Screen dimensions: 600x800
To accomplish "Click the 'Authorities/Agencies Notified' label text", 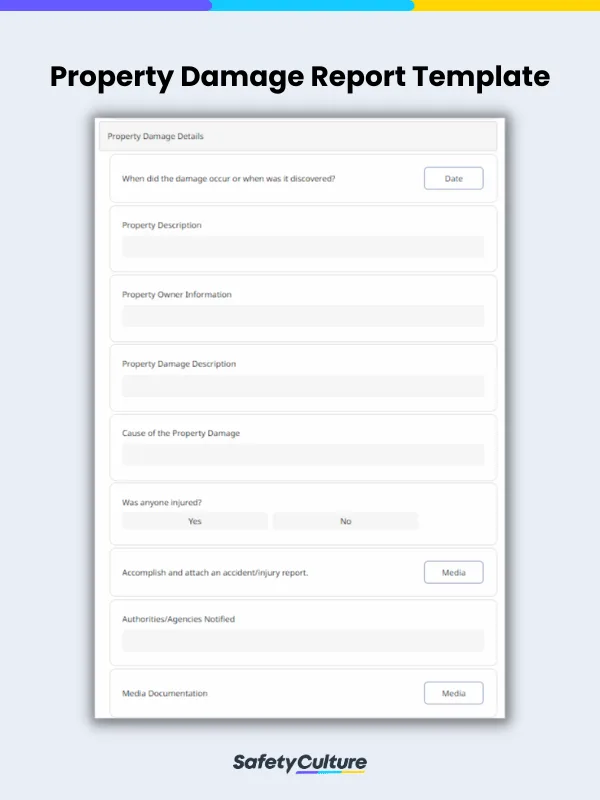I will [x=178, y=619].
